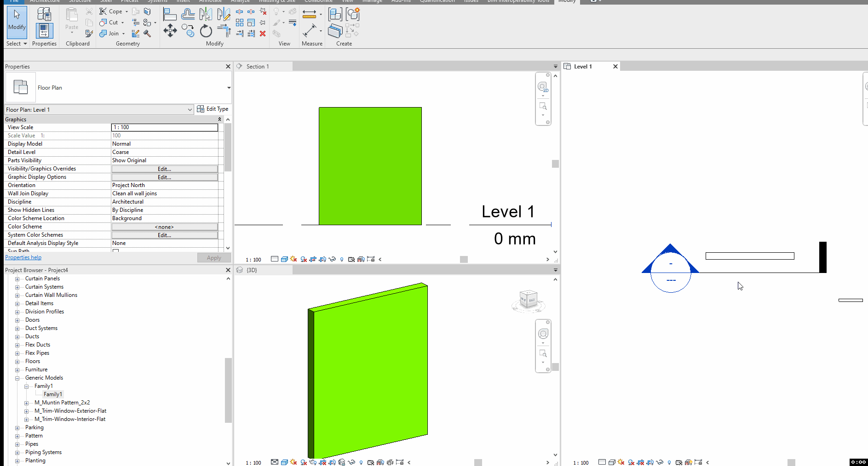This screenshot has height=466, width=868.
Task: Select the Move tool in the Modify panel
Action: pyautogui.click(x=170, y=31)
